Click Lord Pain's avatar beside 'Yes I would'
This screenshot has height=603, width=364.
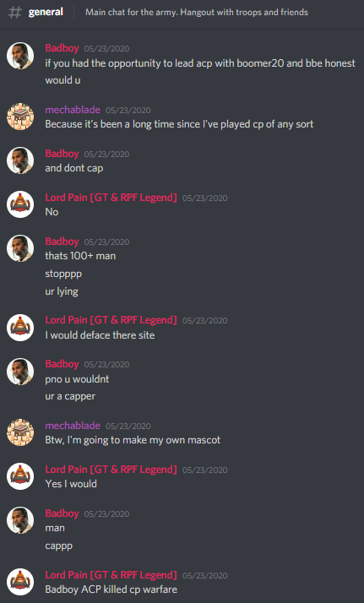point(20,476)
